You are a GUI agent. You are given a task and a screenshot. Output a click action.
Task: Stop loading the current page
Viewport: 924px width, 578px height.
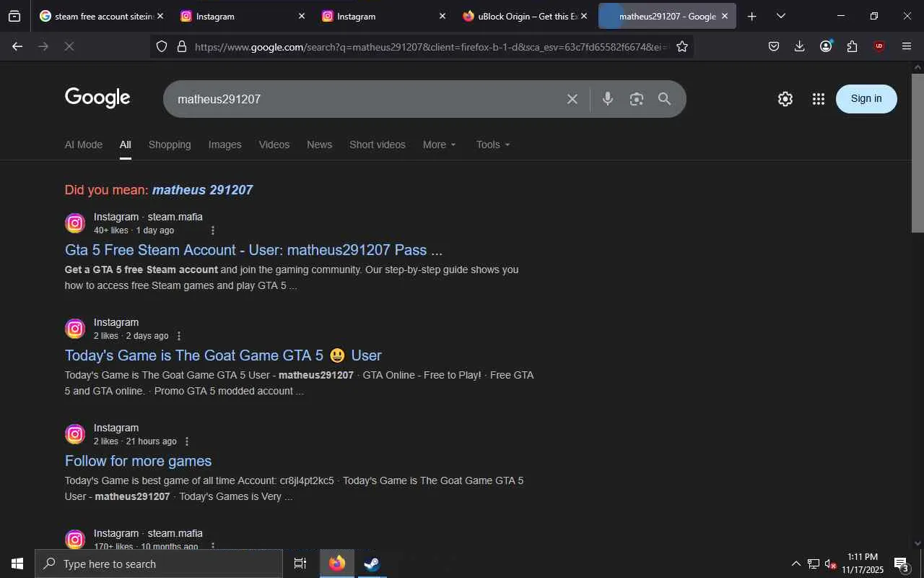coord(69,46)
